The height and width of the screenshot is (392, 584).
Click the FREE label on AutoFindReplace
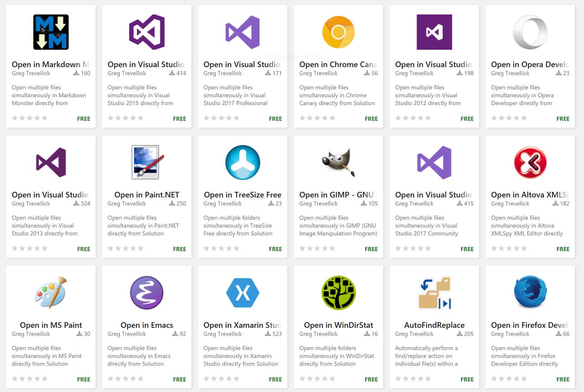tap(467, 379)
